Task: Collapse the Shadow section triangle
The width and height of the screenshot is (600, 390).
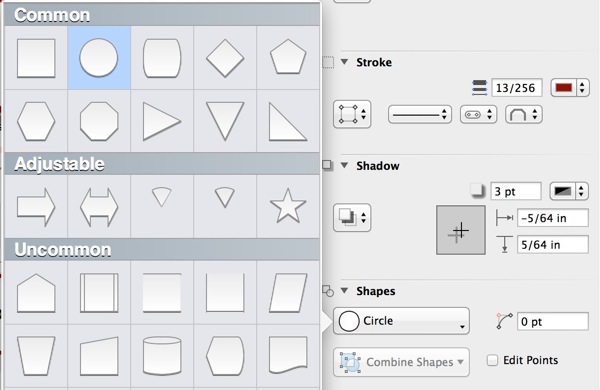Action: [x=344, y=165]
